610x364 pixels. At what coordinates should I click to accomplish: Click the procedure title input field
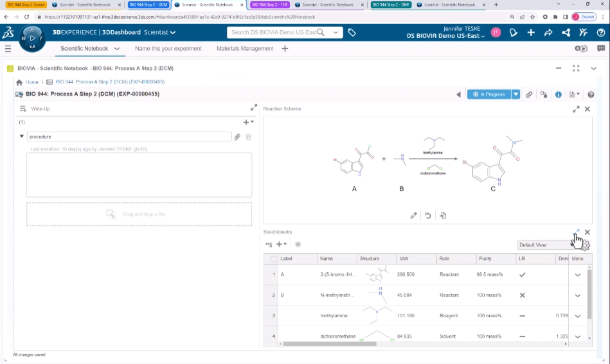(129, 137)
